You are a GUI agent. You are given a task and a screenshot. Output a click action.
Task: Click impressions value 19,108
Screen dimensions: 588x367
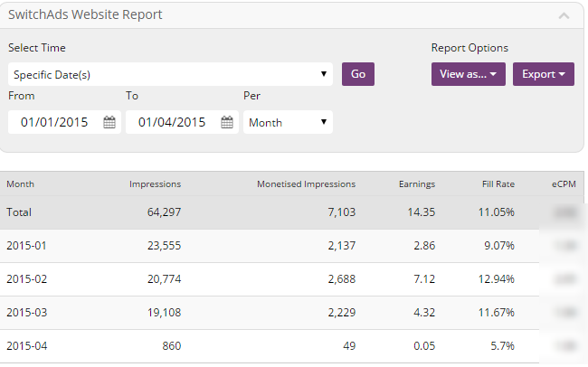coord(164,312)
